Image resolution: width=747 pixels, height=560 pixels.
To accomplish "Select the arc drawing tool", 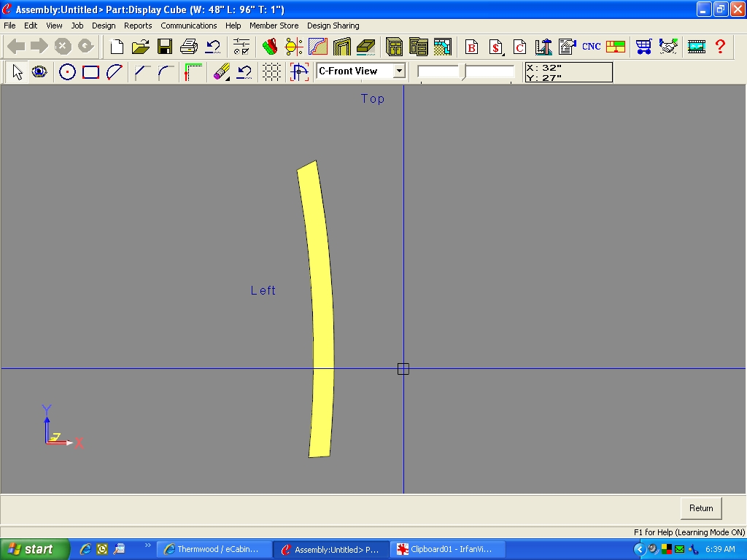I will tap(115, 72).
